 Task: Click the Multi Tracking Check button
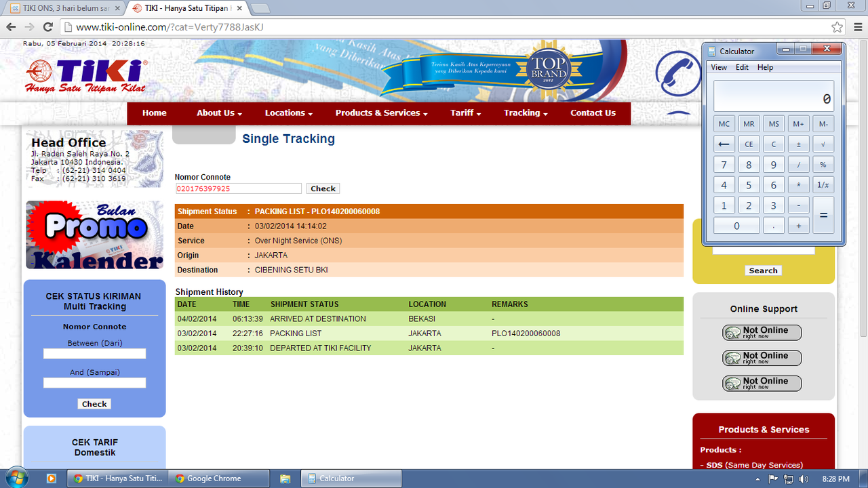tap(94, 404)
